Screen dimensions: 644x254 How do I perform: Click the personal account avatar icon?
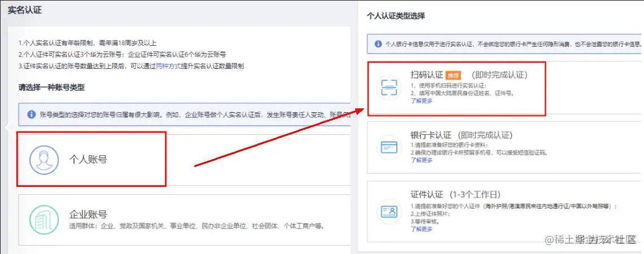pyautogui.click(x=44, y=160)
